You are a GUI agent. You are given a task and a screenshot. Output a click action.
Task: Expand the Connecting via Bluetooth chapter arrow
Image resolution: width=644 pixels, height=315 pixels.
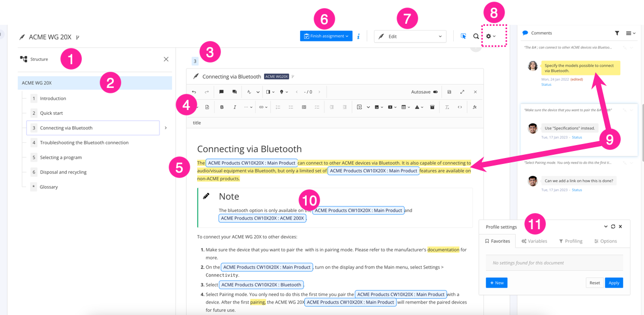[x=165, y=128]
